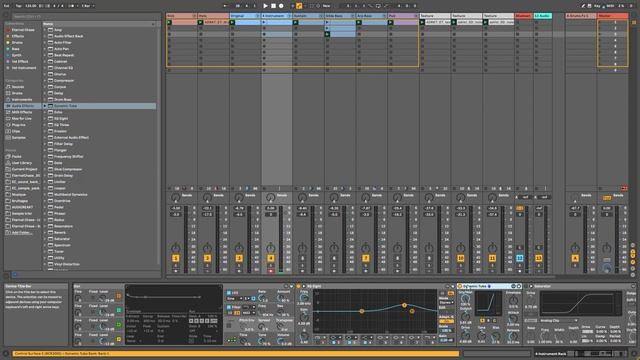Open User Library under Places
This screenshot has height=360, width=640.
[22, 163]
